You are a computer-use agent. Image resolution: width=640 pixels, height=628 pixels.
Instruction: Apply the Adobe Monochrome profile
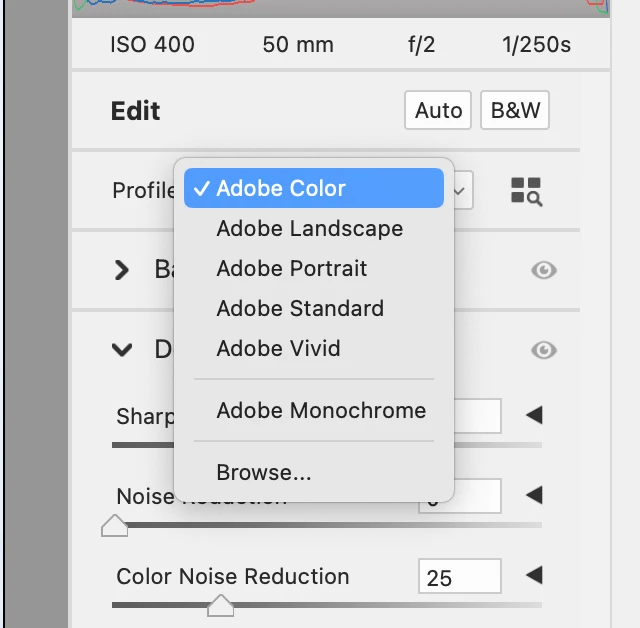click(x=321, y=410)
